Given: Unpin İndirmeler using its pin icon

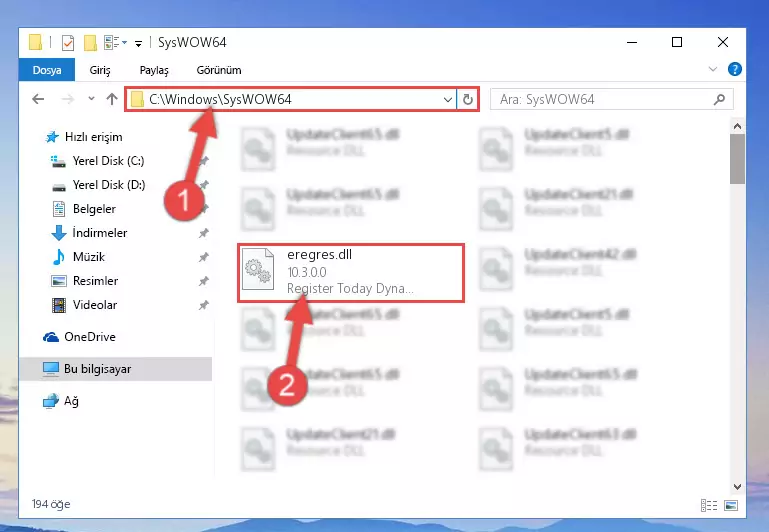Looking at the screenshot, I should point(204,233).
